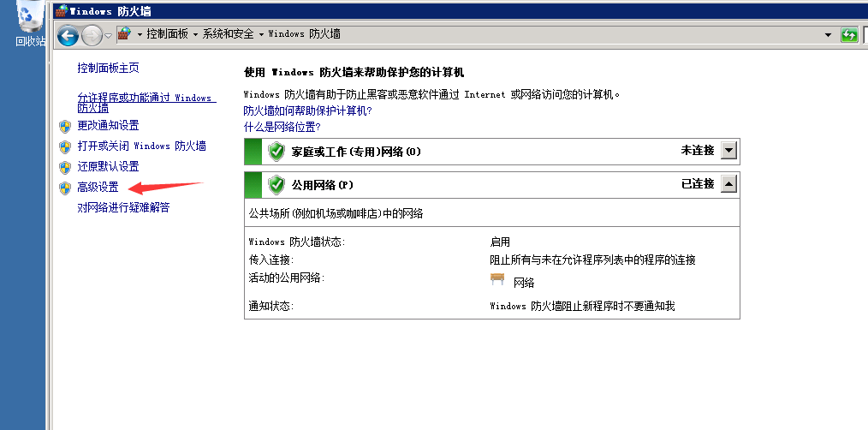Expand arrow after 控制面板 breadcrumb
This screenshot has width=868, height=430.
[195, 34]
